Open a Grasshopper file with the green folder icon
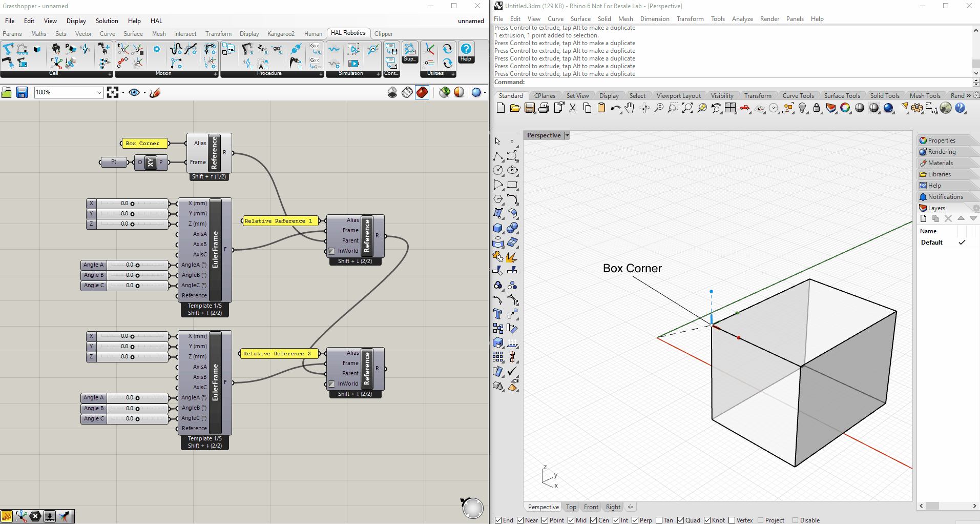This screenshot has height=524, width=980. pos(7,92)
